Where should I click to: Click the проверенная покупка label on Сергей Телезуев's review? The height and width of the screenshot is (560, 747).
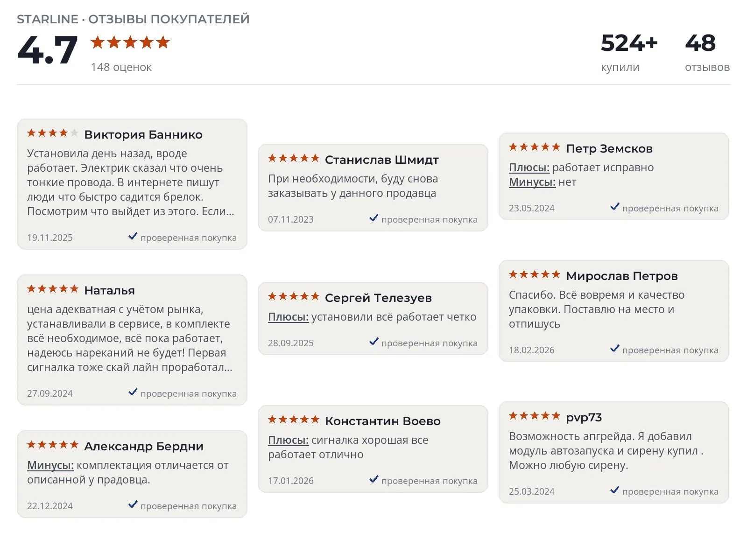(x=430, y=343)
